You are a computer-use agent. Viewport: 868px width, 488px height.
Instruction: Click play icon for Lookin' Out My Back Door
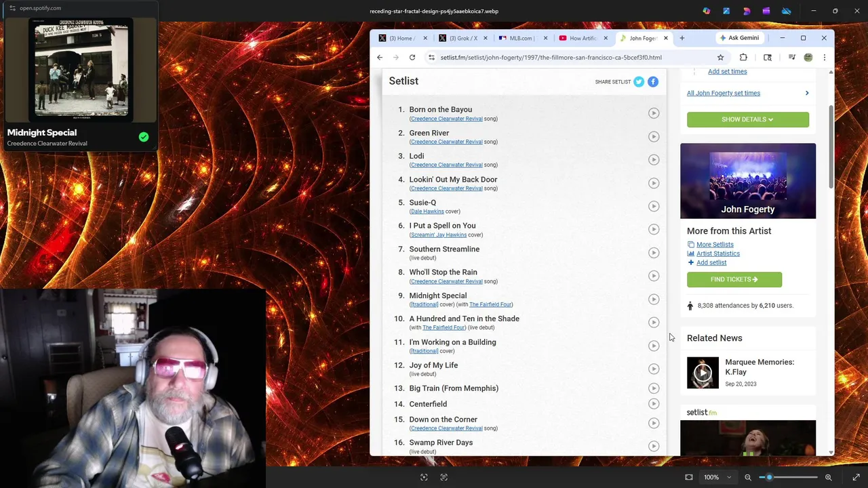click(654, 183)
